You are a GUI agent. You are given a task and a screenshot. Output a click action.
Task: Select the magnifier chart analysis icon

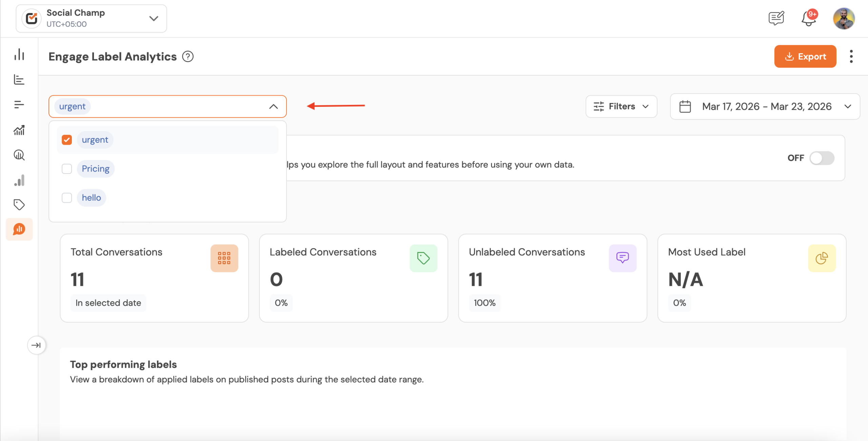tap(19, 155)
